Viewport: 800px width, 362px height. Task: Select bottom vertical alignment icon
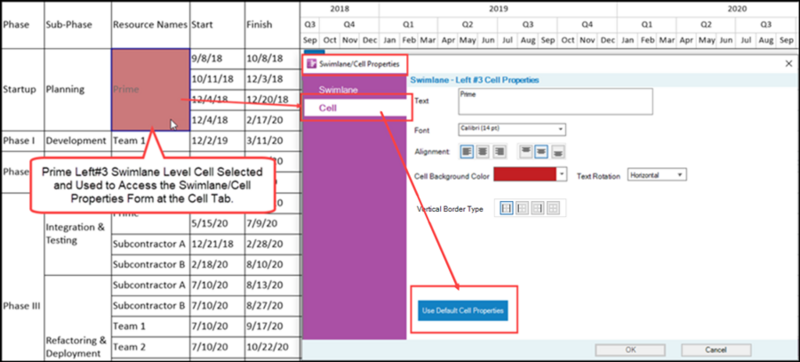pyautogui.click(x=559, y=151)
